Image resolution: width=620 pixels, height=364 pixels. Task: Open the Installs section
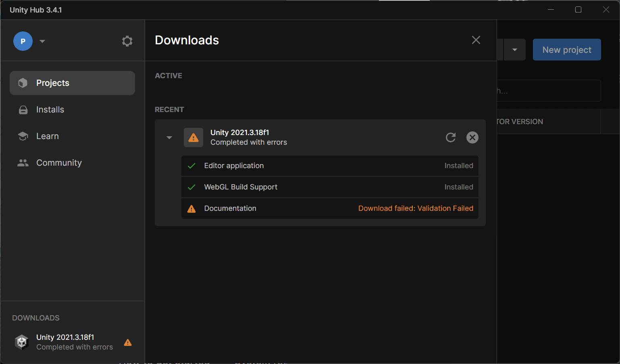point(50,110)
